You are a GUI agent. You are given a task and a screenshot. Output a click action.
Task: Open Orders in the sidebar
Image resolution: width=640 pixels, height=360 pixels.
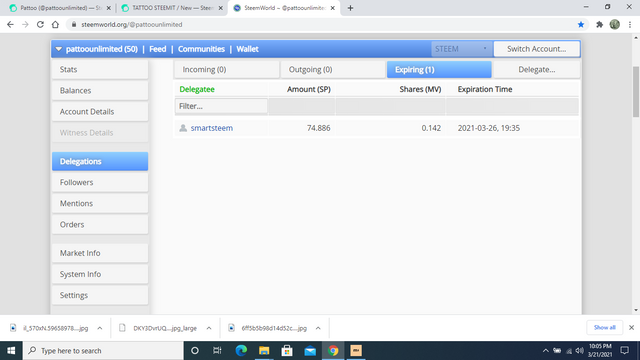pyautogui.click(x=100, y=224)
